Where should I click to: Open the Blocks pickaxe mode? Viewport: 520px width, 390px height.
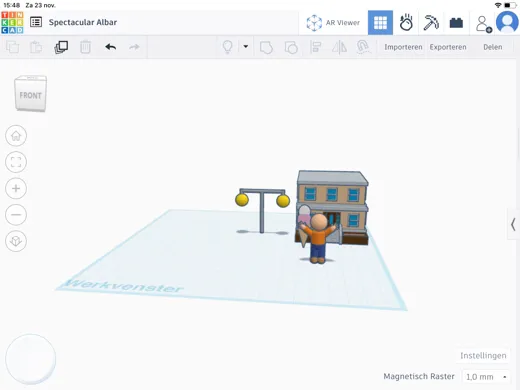pos(431,23)
